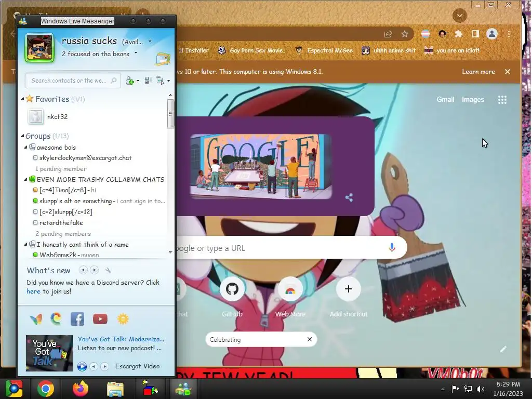Open the Chrome profile avatar
532x399 pixels.
tap(491, 34)
